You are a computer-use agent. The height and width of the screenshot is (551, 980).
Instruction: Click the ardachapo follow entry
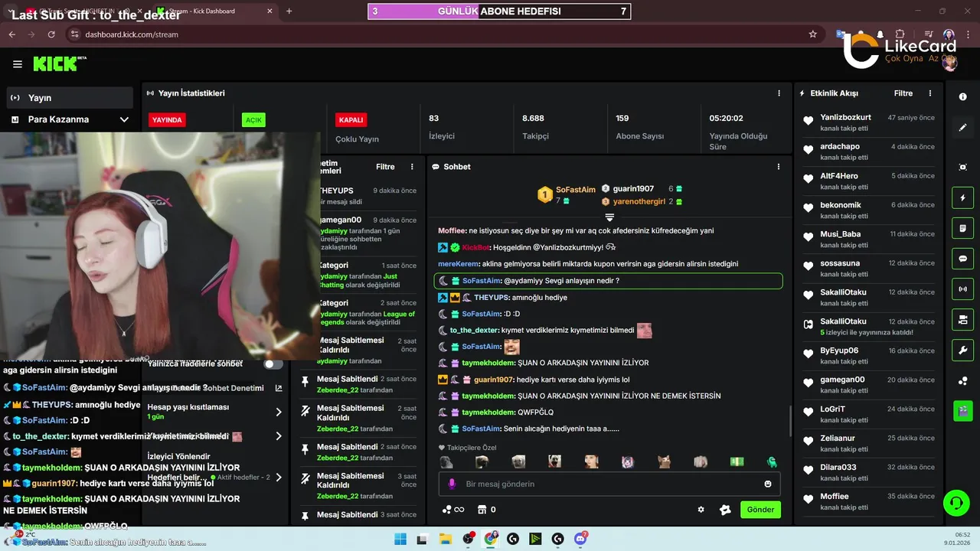click(868, 152)
